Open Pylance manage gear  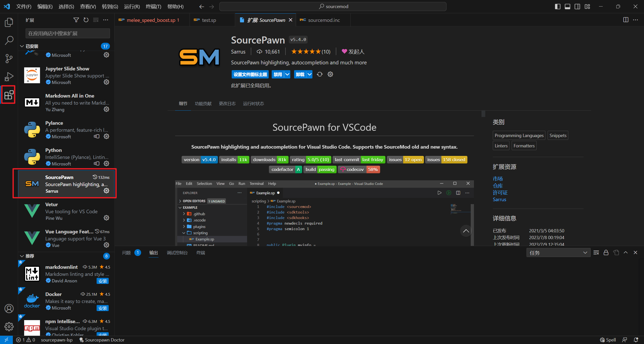pos(106,136)
